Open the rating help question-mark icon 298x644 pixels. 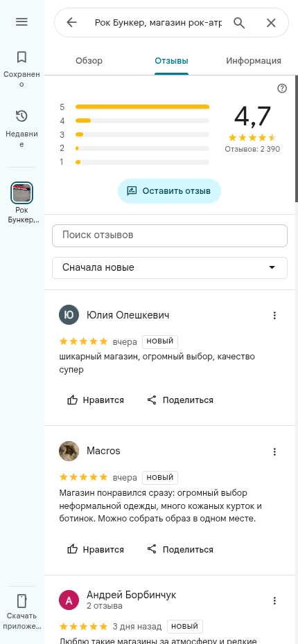[x=282, y=89]
